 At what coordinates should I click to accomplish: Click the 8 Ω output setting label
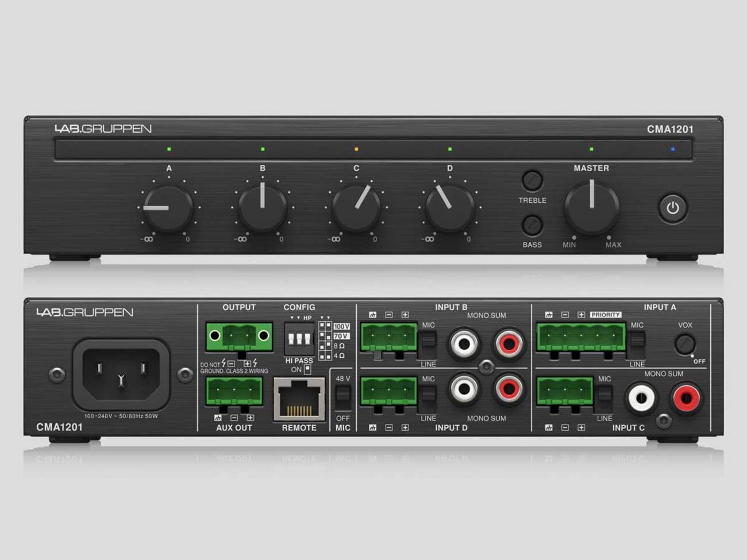click(x=339, y=346)
